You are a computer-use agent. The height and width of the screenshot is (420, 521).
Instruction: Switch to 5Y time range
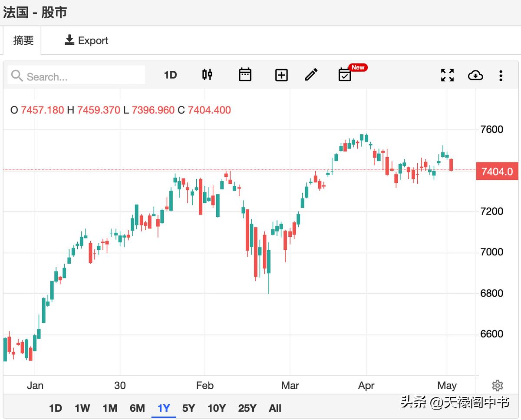188,408
